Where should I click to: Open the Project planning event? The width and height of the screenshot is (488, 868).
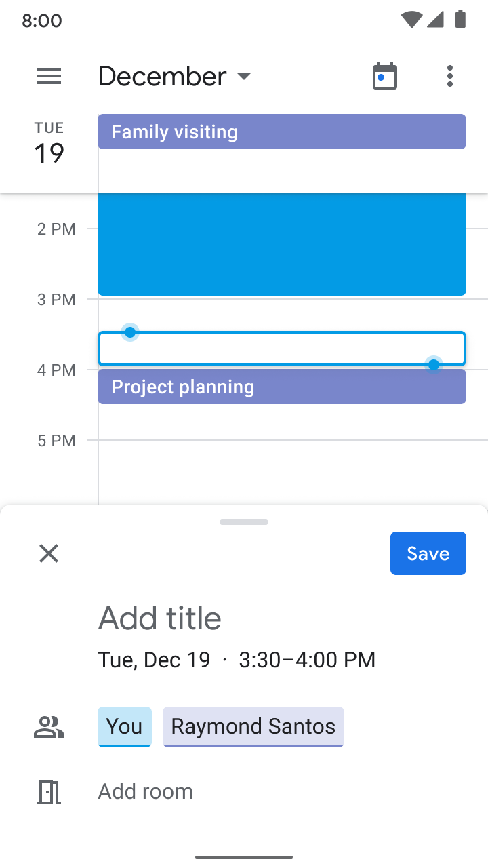(282, 387)
